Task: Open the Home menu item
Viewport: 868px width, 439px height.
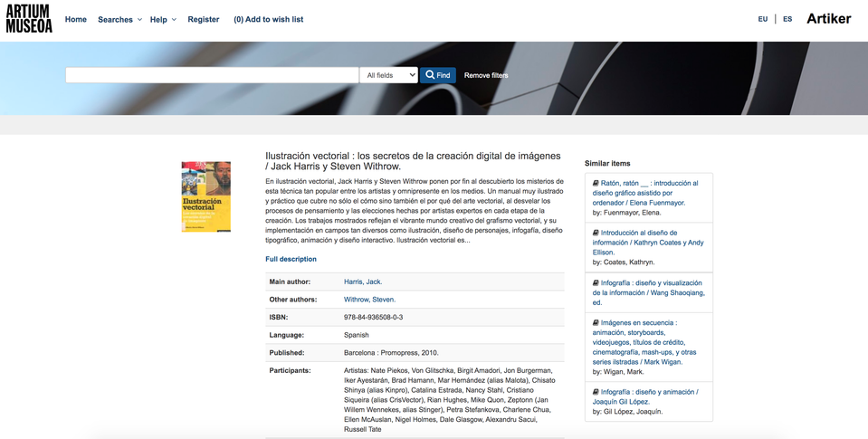Action: coord(76,19)
